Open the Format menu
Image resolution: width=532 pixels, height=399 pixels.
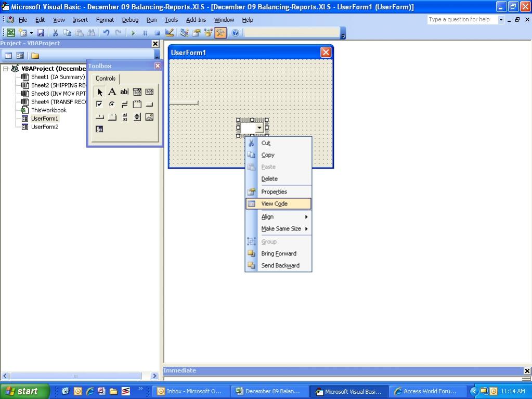[105, 20]
